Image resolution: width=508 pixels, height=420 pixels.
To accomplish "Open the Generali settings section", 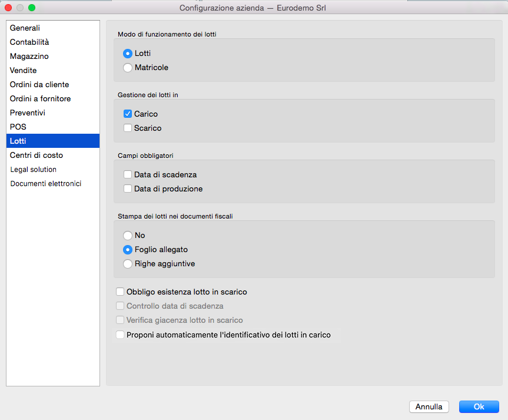I will (x=25, y=28).
